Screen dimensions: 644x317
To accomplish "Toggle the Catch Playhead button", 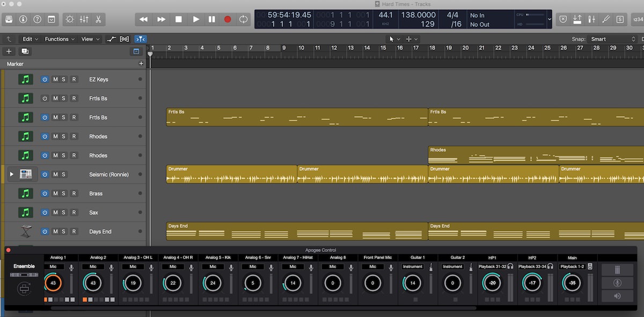I will click(140, 39).
